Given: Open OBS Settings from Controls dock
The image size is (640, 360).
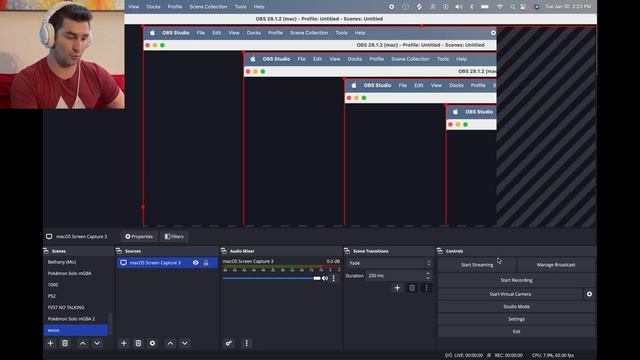Looking at the screenshot, I should click(x=516, y=319).
